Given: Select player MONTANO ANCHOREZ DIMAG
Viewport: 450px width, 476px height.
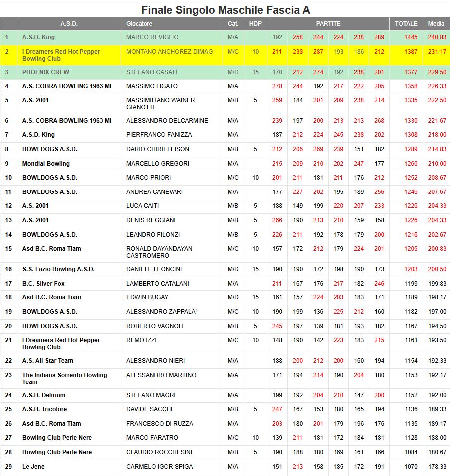Looking at the screenshot, I should [x=169, y=52].
